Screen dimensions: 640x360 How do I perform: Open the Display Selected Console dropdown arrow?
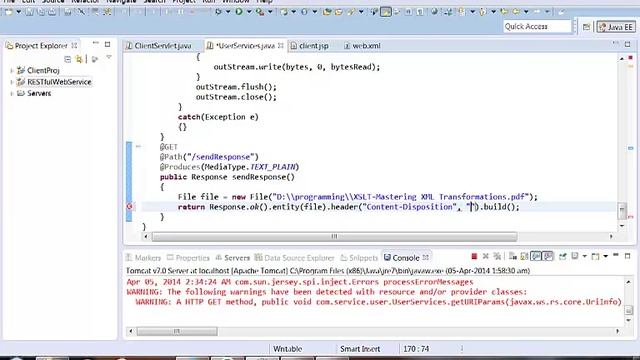click(x=584, y=256)
